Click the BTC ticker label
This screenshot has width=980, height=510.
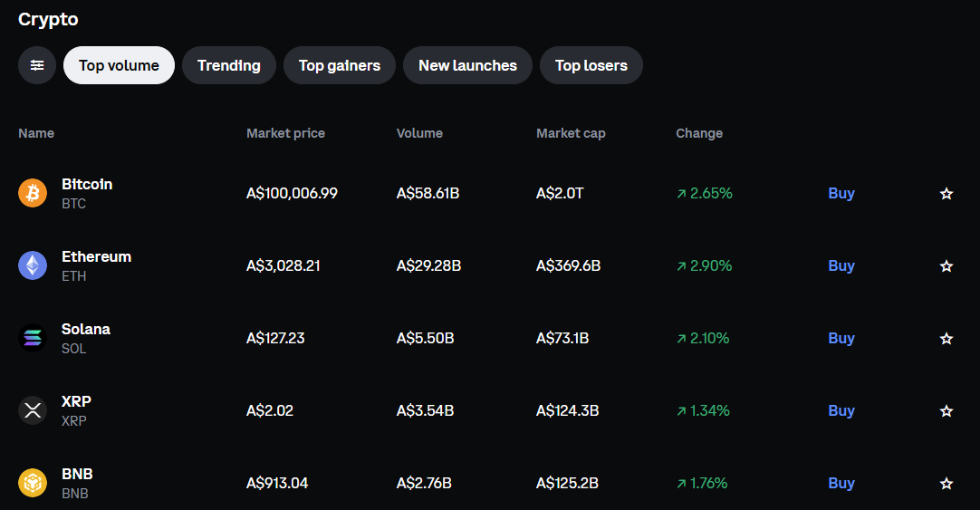73,204
